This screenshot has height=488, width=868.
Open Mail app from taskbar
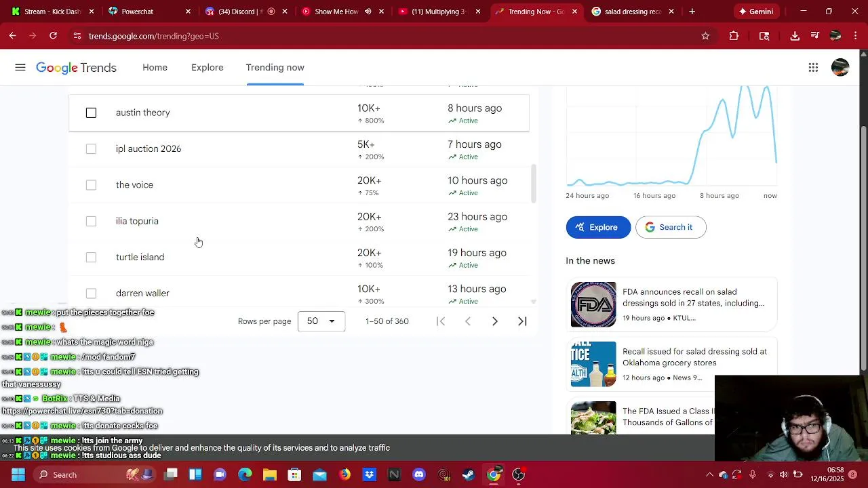pos(319,474)
